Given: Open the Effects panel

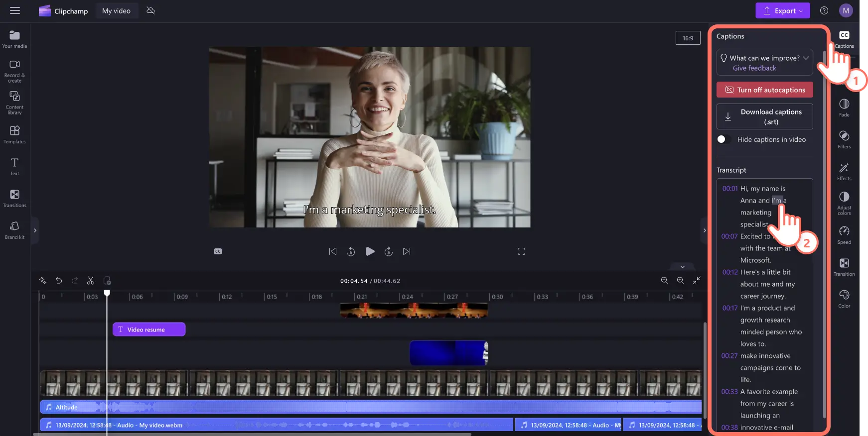Looking at the screenshot, I should (844, 172).
